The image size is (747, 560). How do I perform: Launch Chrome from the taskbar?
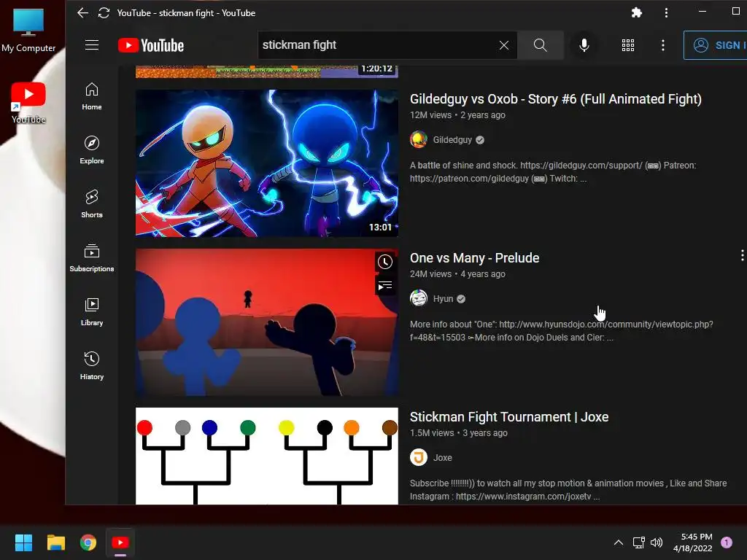[x=88, y=542]
